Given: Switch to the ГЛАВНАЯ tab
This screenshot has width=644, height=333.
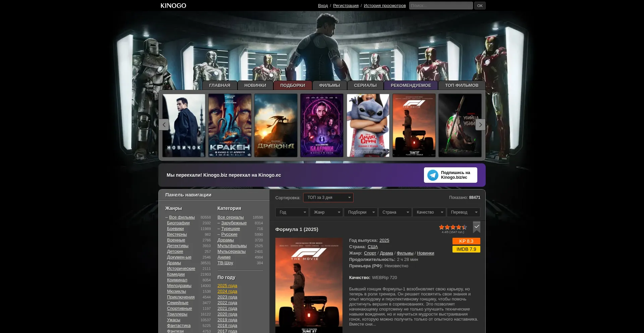Looking at the screenshot, I should (x=220, y=86).
